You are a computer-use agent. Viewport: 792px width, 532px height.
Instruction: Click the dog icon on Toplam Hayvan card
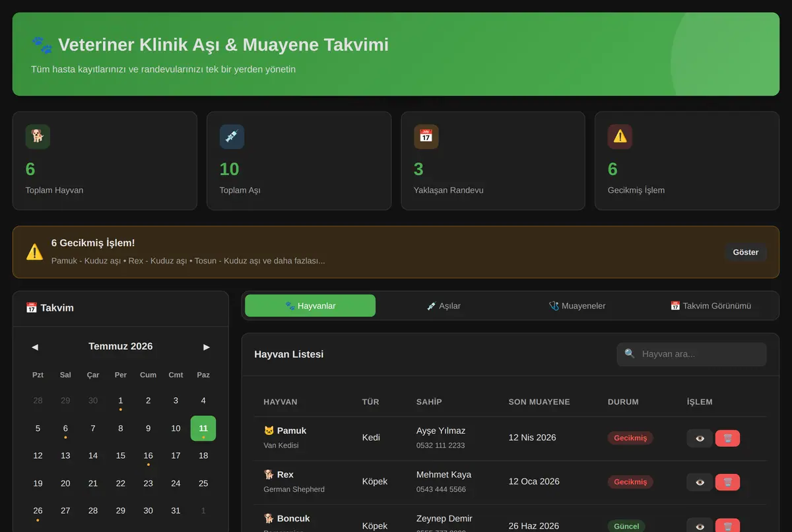click(38, 137)
